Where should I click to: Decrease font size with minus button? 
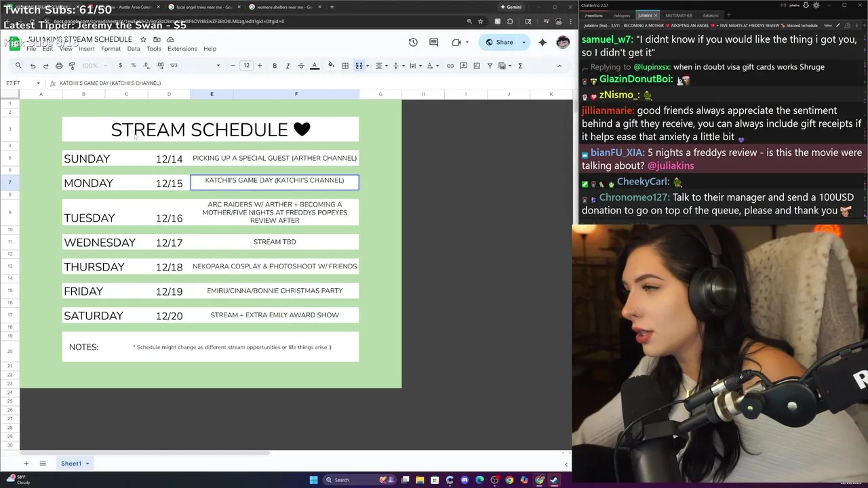[233, 66]
